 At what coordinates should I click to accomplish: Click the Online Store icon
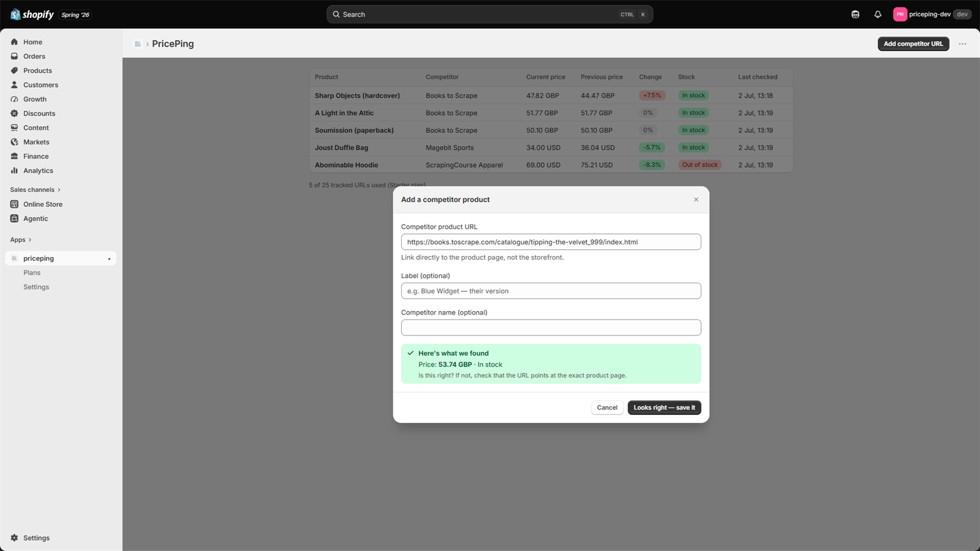tap(14, 204)
